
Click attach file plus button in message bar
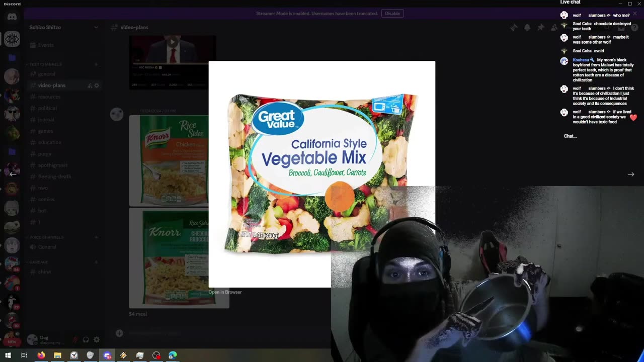[x=119, y=333]
